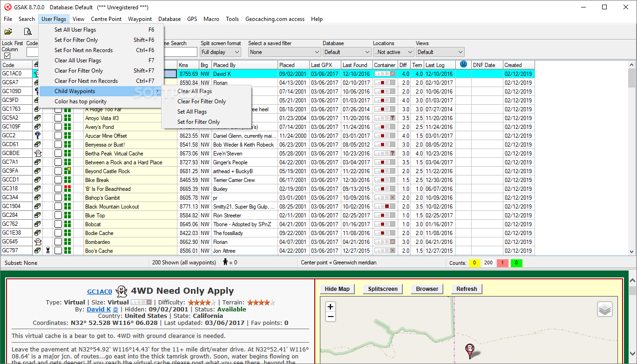Check the user flag for Avery's Pond
This screenshot has height=364, width=637.
tap(58, 127)
